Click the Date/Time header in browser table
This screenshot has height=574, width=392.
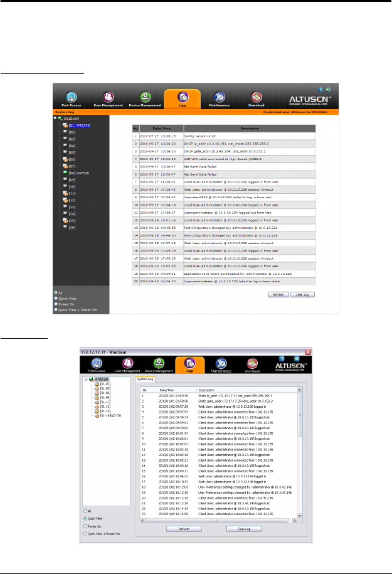coord(161,129)
